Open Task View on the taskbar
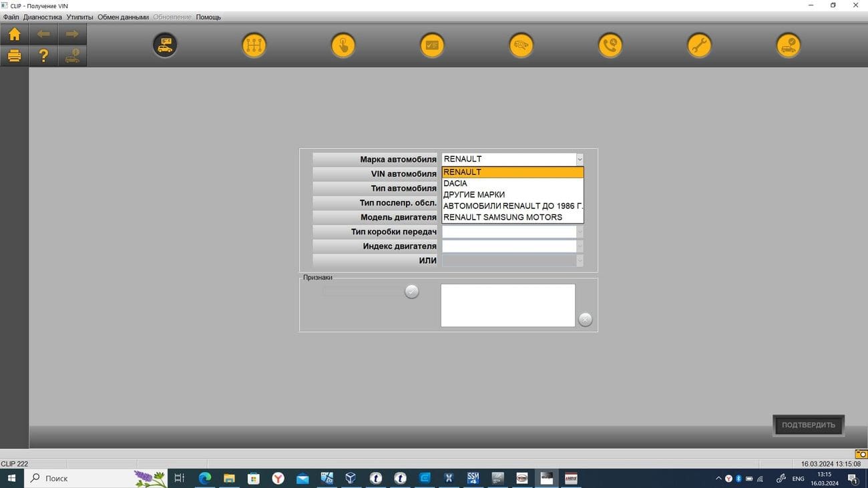 point(179,478)
